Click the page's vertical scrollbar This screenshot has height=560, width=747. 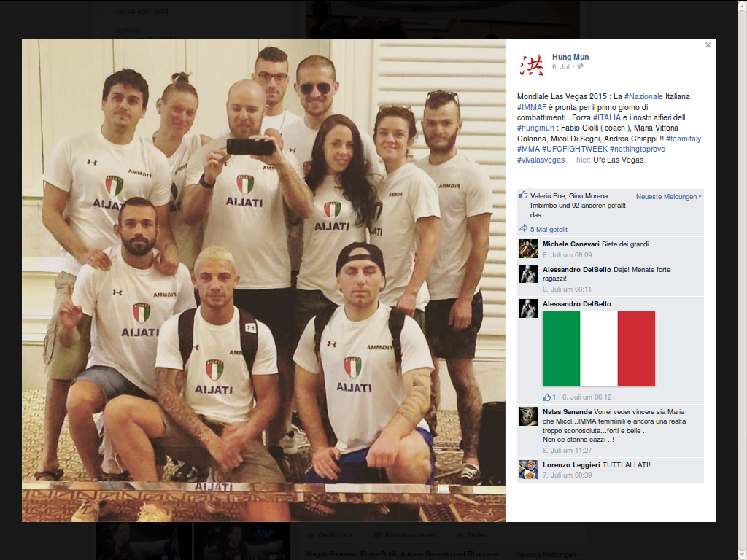[742, 280]
